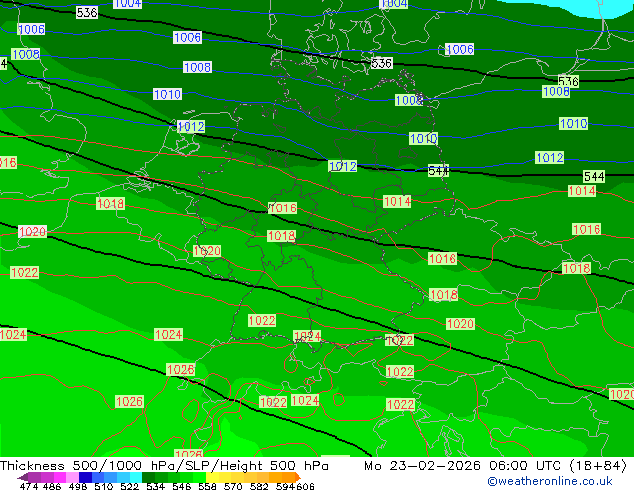
Task: Click the rightmost blue 1006 isobar label
Action: (460, 49)
